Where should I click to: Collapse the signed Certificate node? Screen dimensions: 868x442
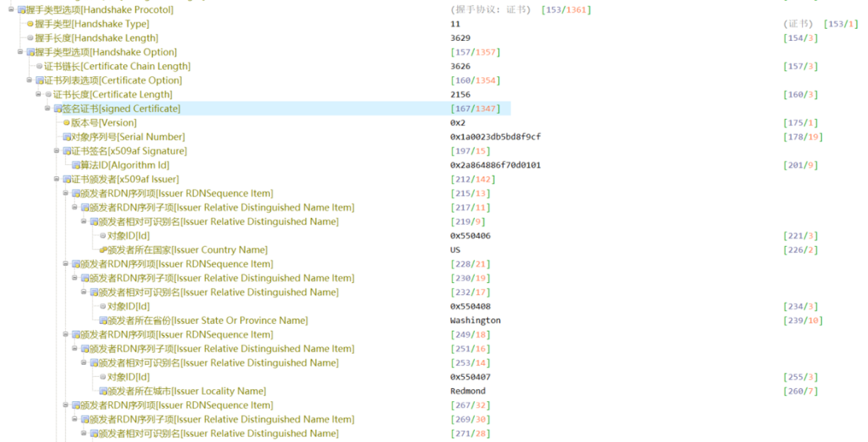coord(47,108)
